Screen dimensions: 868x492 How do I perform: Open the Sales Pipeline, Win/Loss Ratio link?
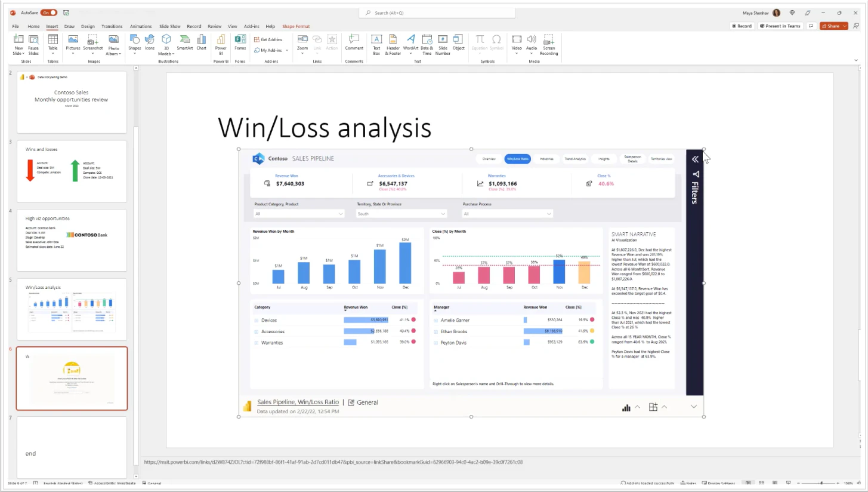coord(298,402)
